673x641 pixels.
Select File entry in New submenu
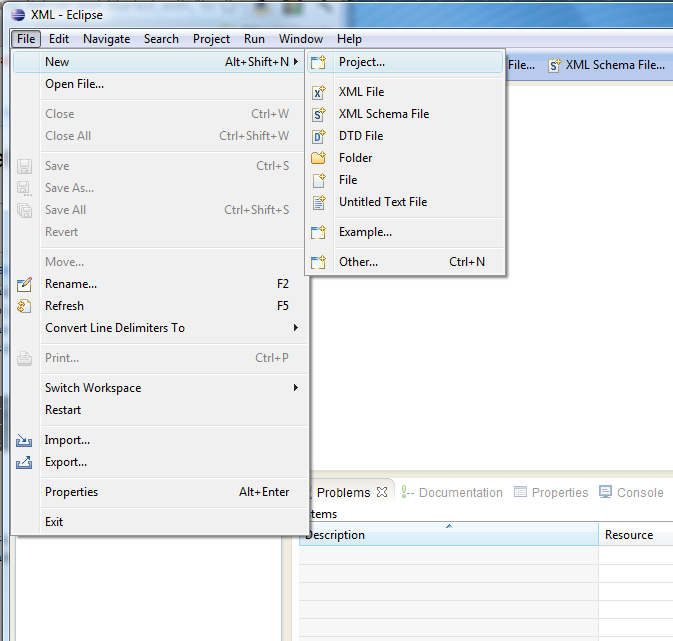pos(405,180)
